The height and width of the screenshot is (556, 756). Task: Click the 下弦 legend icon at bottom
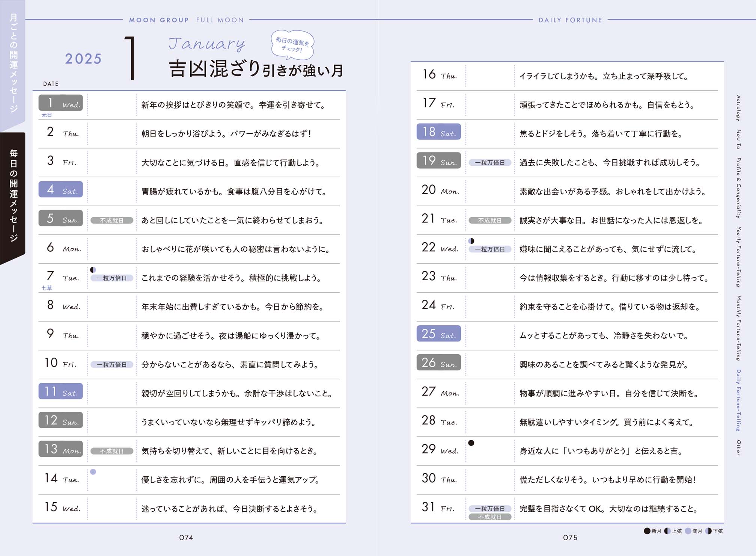pyautogui.click(x=708, y=531)
